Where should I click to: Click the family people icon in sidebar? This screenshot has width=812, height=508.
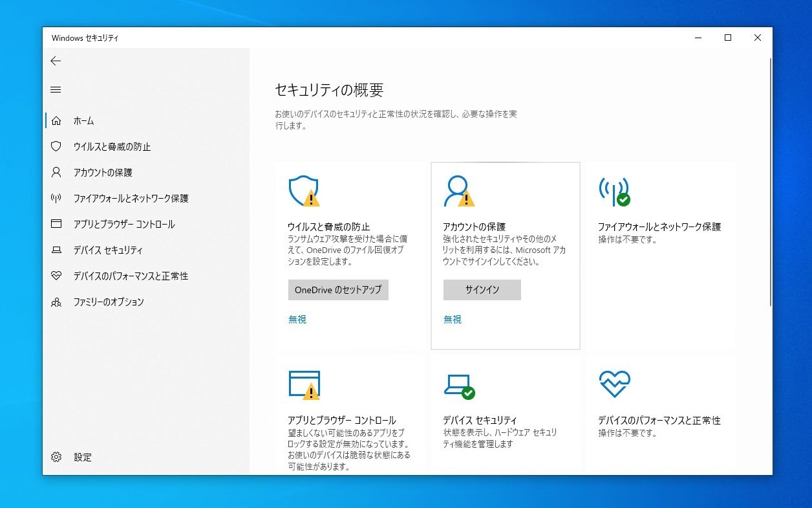(56, 302)
